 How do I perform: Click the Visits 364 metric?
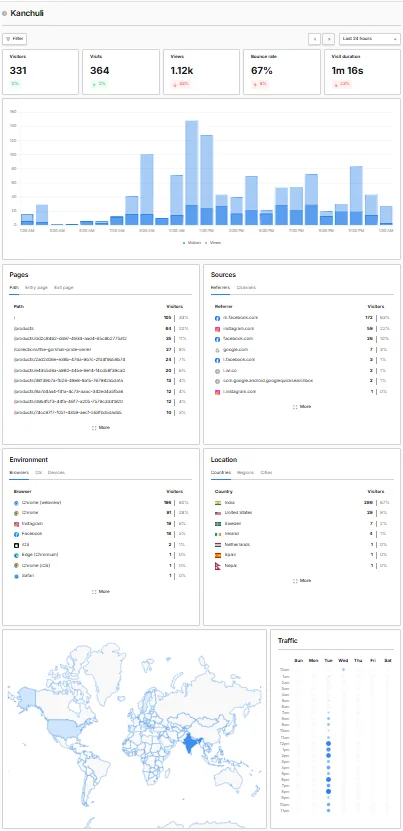[121, 72]
